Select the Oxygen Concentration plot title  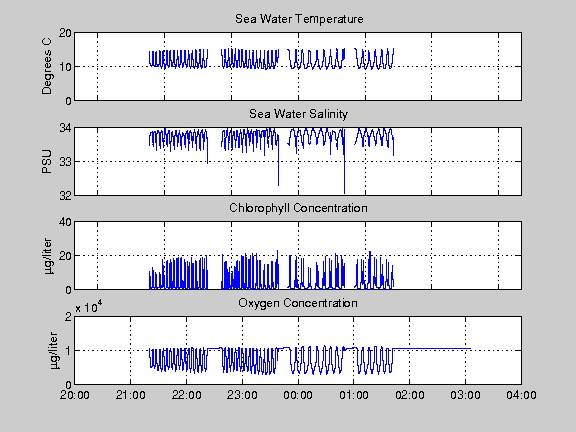[x=298, y=303]
